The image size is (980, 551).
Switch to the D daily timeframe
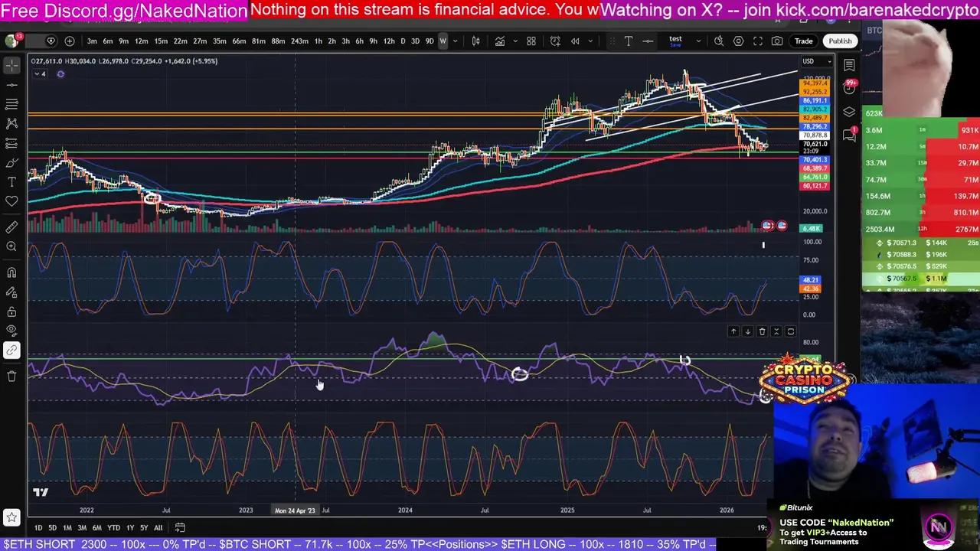coord(403,41)
